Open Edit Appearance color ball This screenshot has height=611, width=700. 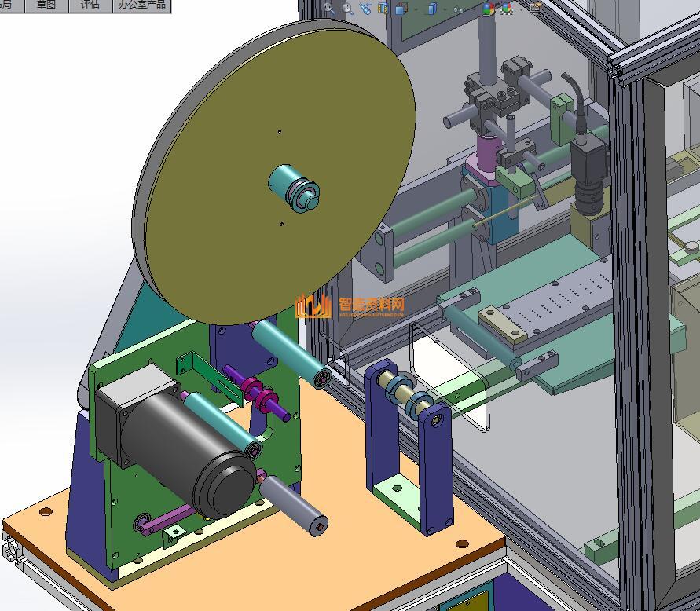pyautogui.click(x=488, y=9)
